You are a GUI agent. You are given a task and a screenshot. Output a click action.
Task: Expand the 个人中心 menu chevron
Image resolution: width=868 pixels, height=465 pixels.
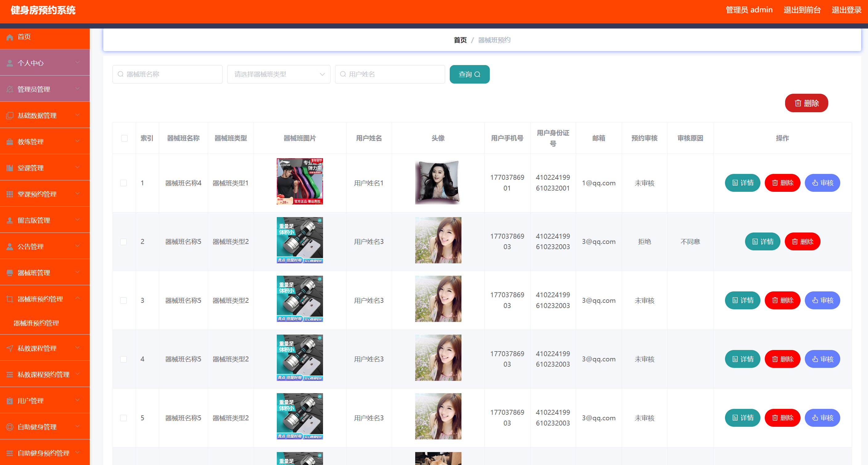(77, 62)
